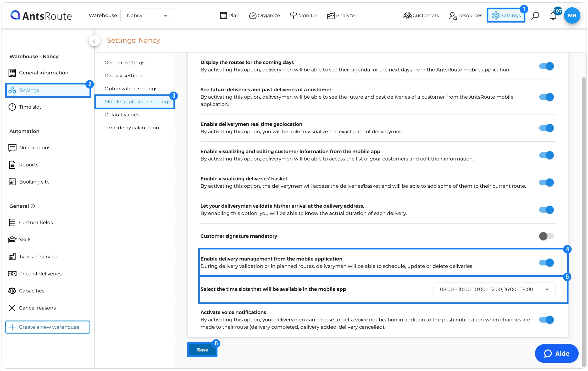This screenshot has height=371, width=588.
Task: Open the Organize gauge icon
Action: [253, 15]
